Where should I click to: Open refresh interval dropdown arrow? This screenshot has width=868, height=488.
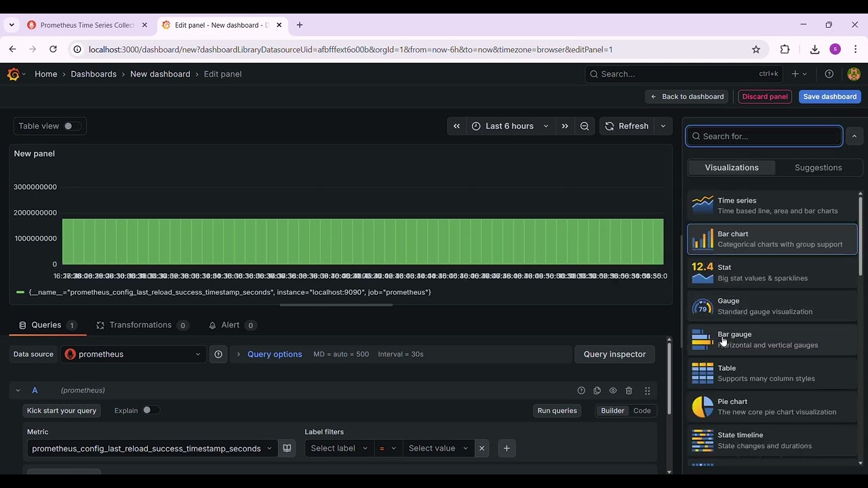[x=663, y=126]
